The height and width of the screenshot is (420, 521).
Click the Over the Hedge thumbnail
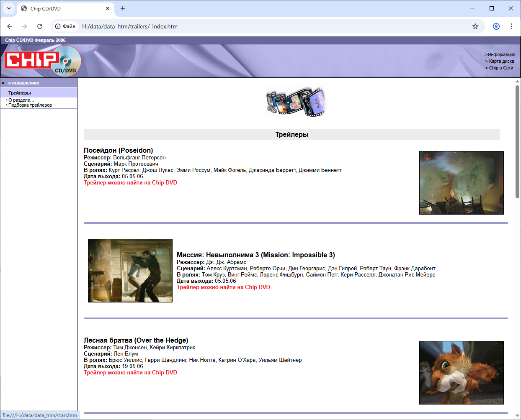coord(462,373)
